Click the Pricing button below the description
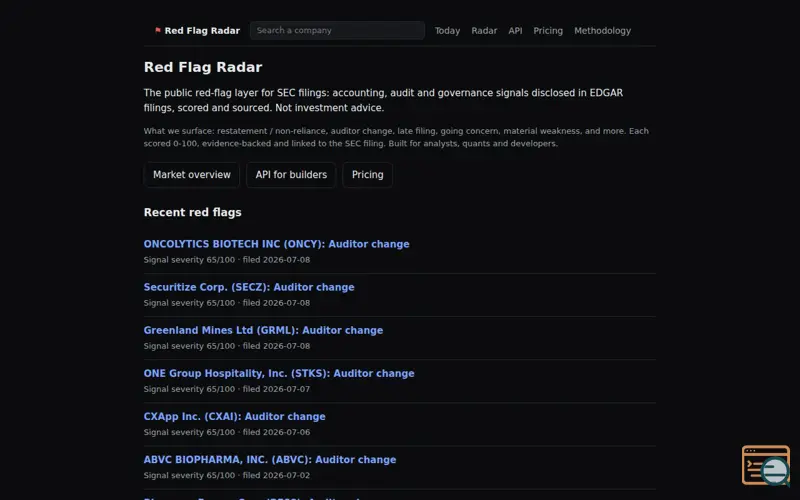800x500 pixels. (367, 175)
